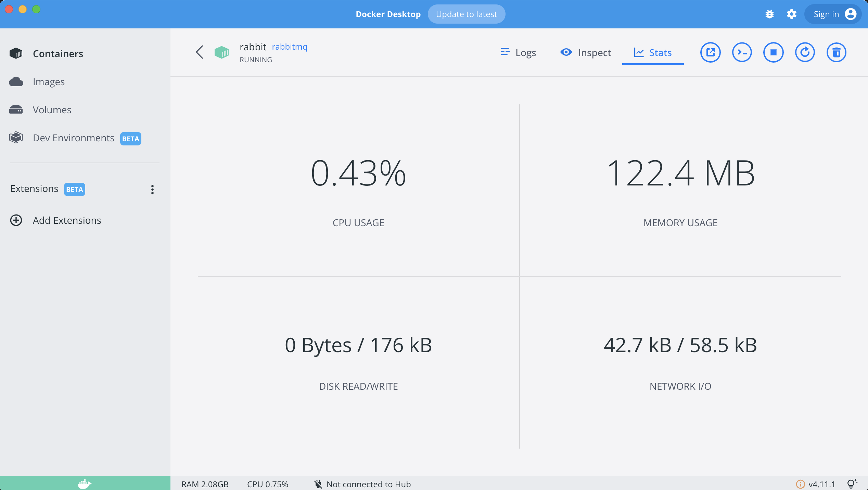The height and width of the screenshot is (490, 868).
Task: Stop the rabbit container
Action: pos(773,52)
